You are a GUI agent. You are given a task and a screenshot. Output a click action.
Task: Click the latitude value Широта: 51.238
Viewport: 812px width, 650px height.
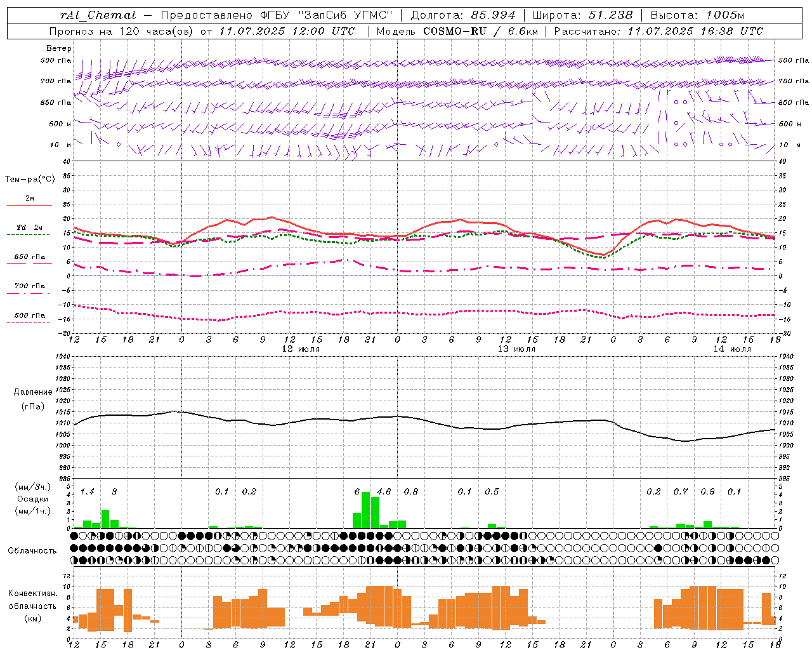point(582,15)
